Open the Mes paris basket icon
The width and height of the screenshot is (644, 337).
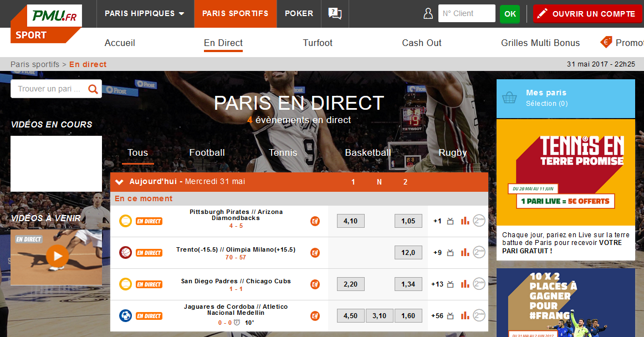tap(509, 98)
